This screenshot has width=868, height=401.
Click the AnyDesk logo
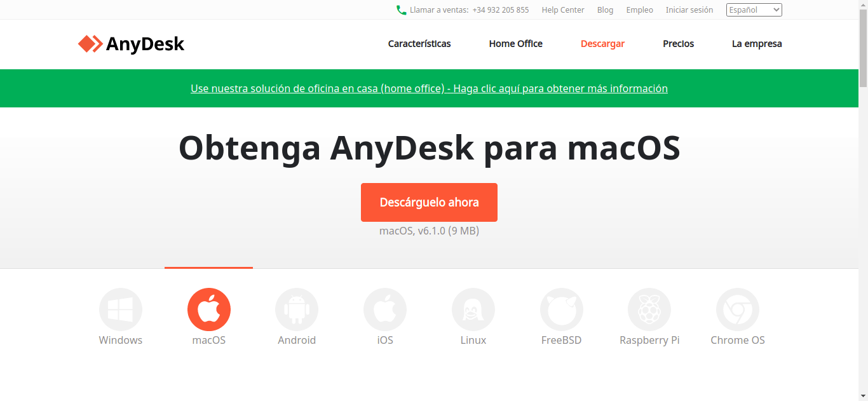[x=131, y=44]
